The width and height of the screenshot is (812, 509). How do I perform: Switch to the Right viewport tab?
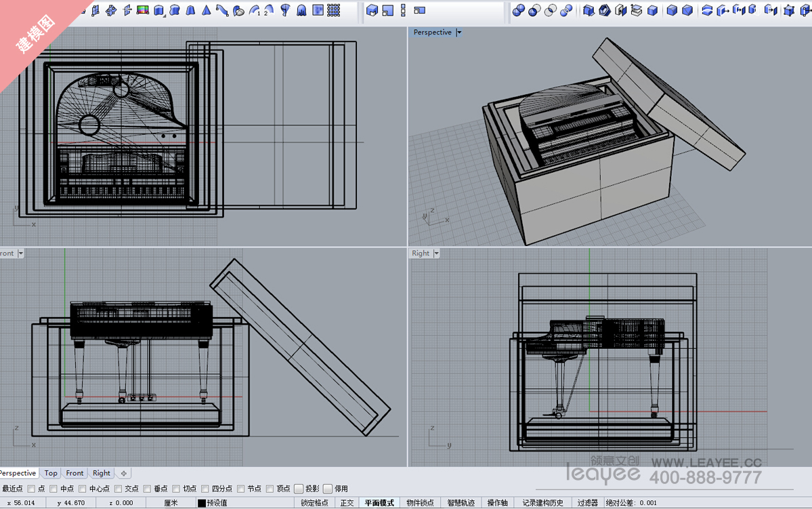click(x=102, y=473)
